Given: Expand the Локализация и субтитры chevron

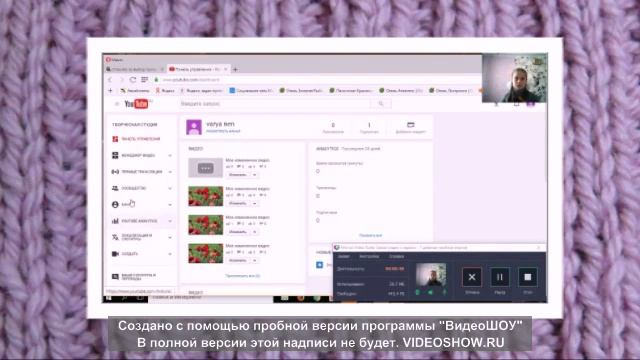Looking at the screenshot, I should point(170,237).
